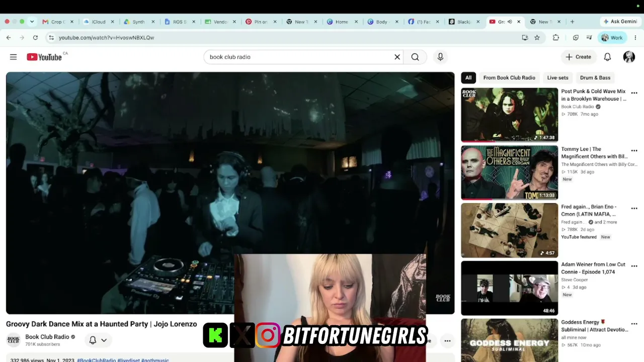Open Adam Weiner from Low Cut Connie title

coord(593,268)
